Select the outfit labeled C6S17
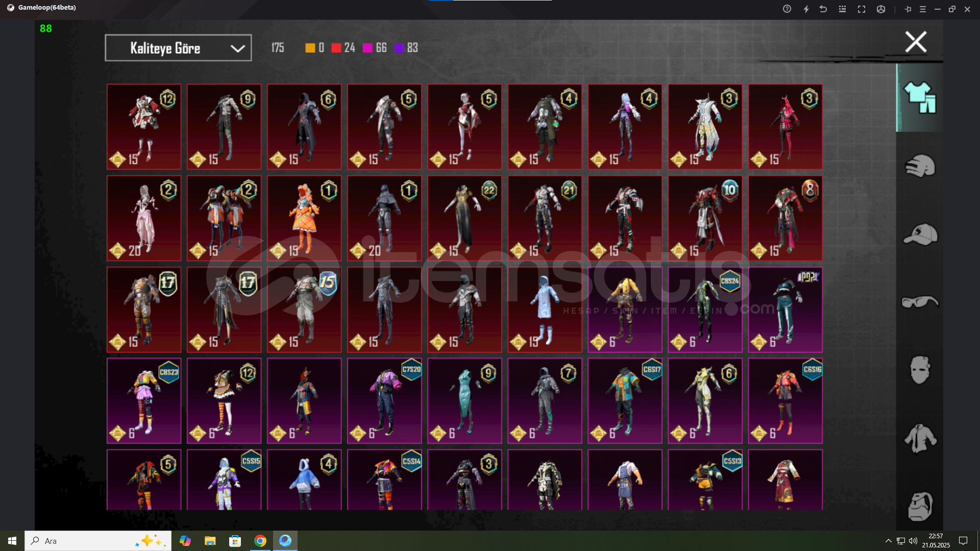Viewport: 980px width, 551px height. [625, 401]
